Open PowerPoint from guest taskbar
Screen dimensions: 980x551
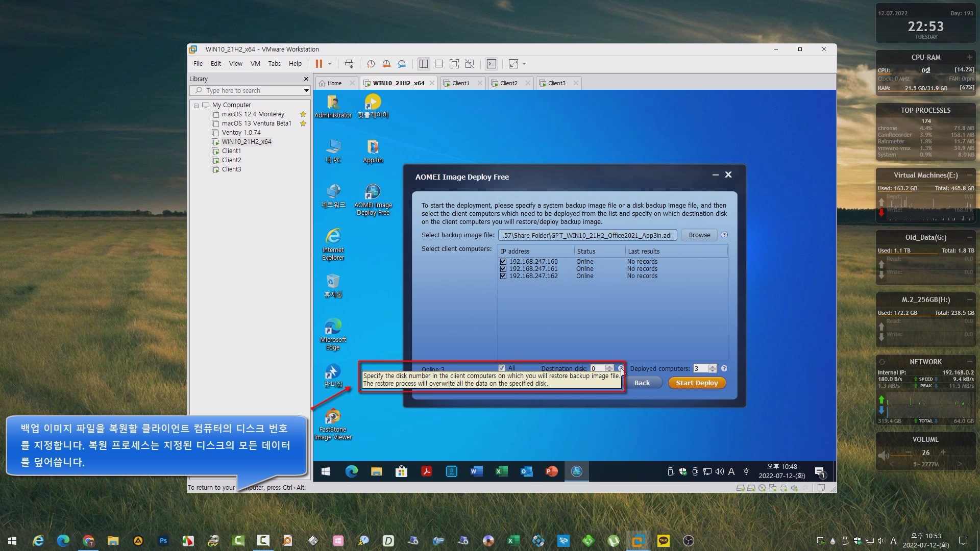(x=551, y=472)
